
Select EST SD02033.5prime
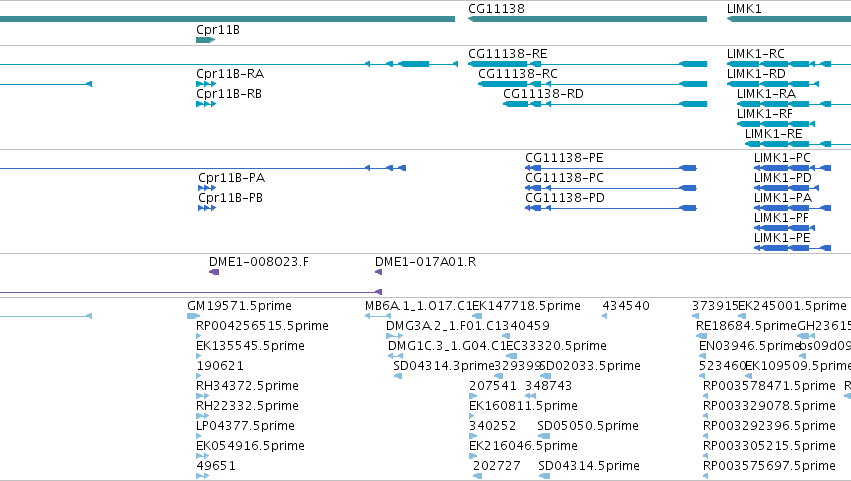tap(590, 366)
